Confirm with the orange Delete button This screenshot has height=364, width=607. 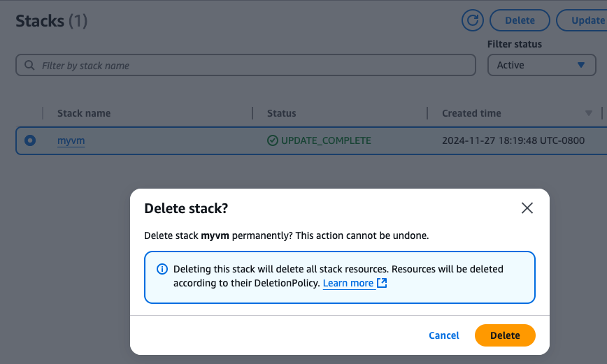tap(505, 335)
